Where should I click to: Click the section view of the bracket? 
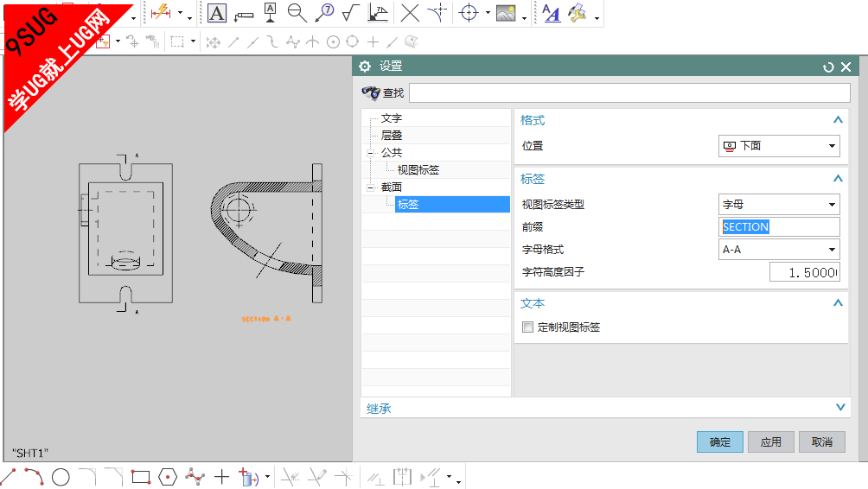[x=267, y=233]
